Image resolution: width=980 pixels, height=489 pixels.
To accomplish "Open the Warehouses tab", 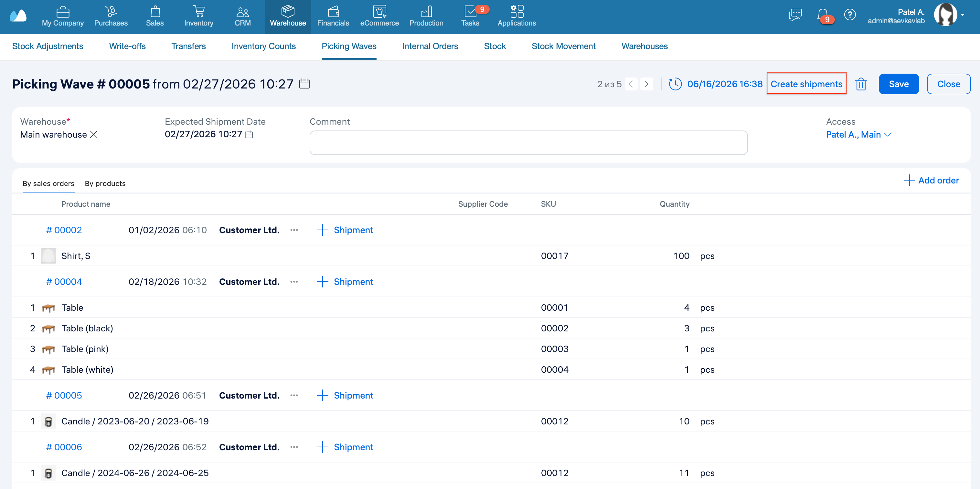I will coord(644,46).
